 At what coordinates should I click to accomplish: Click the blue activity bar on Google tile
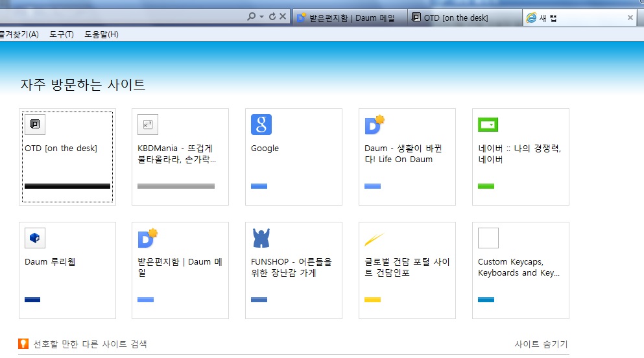[259, 186]
